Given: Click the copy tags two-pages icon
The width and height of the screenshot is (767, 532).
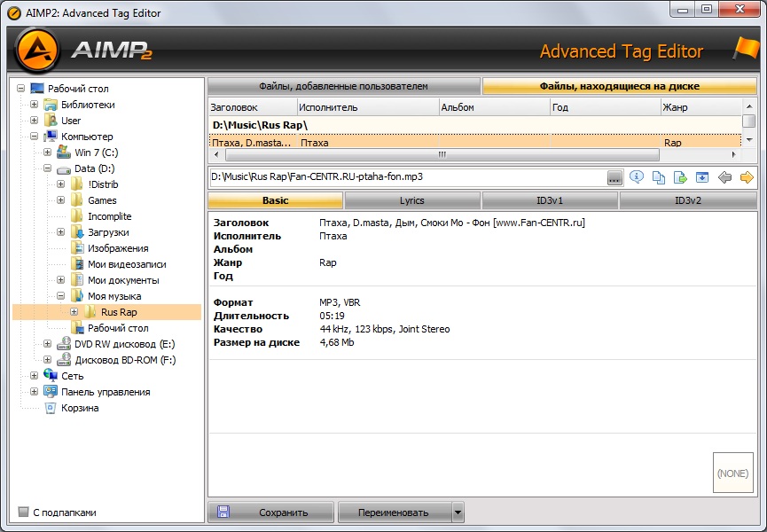Looking at the screenshot, I should pos(659,177).
